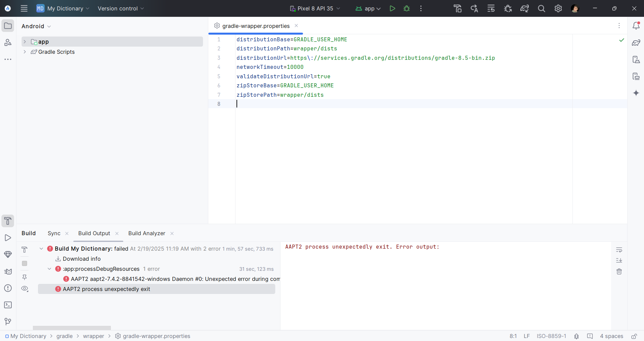
Task: Click wrapper breadcrumb in status bar
Action: tap(93, 336)
